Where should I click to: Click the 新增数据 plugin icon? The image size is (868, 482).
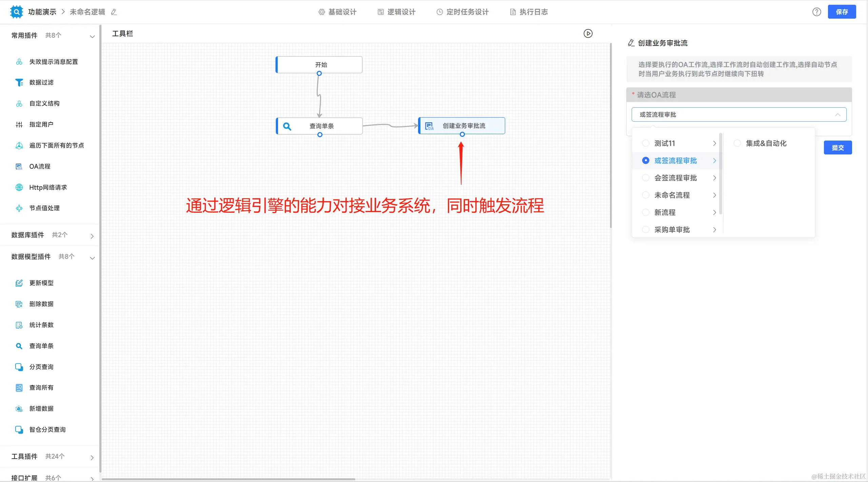click(x=19, y=409)
